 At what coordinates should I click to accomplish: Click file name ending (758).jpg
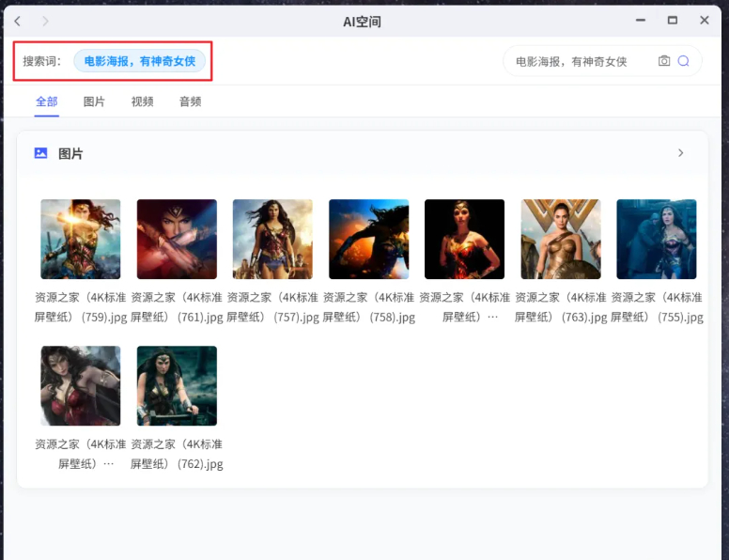click(368, 307)
